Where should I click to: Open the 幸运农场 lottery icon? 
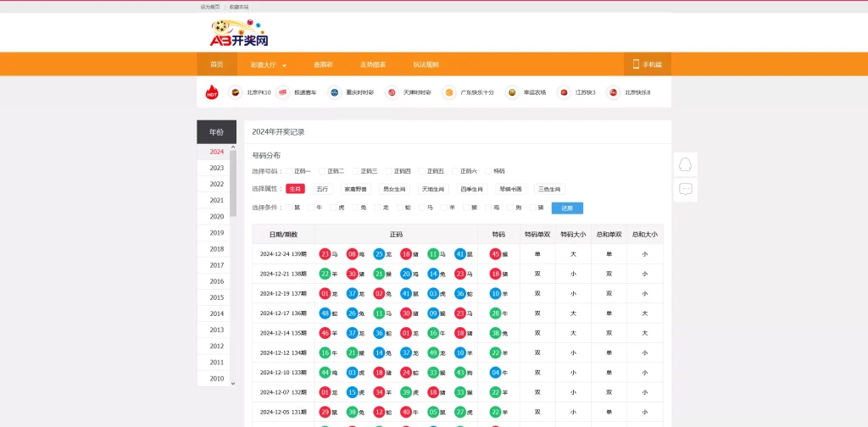[511, 92]
